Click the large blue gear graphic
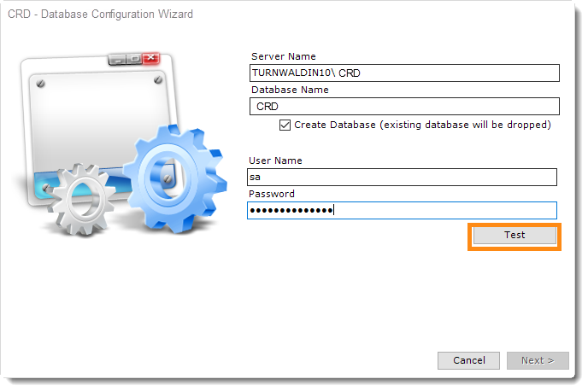The image size is (588, 391). click(175, 179)
